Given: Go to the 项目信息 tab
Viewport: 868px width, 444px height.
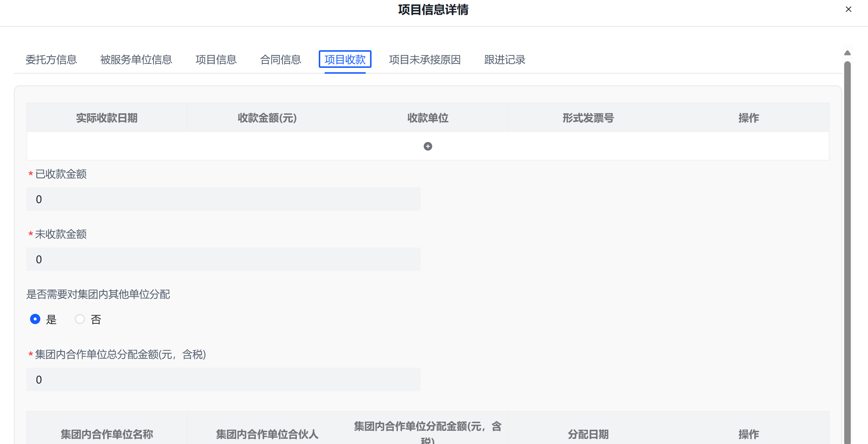Looking at the screenshot, I should click(x=216, y=59).
